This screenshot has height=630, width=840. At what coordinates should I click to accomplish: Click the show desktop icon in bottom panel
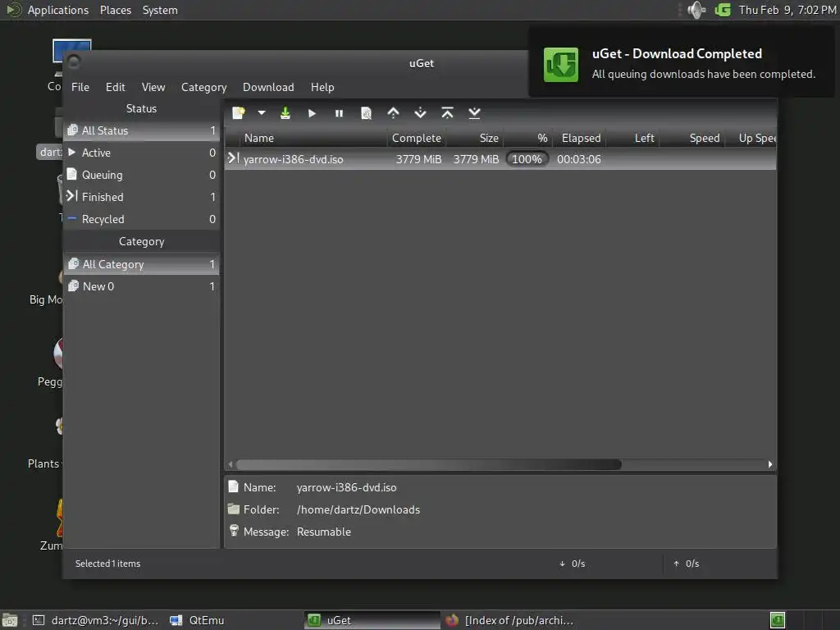10,620
